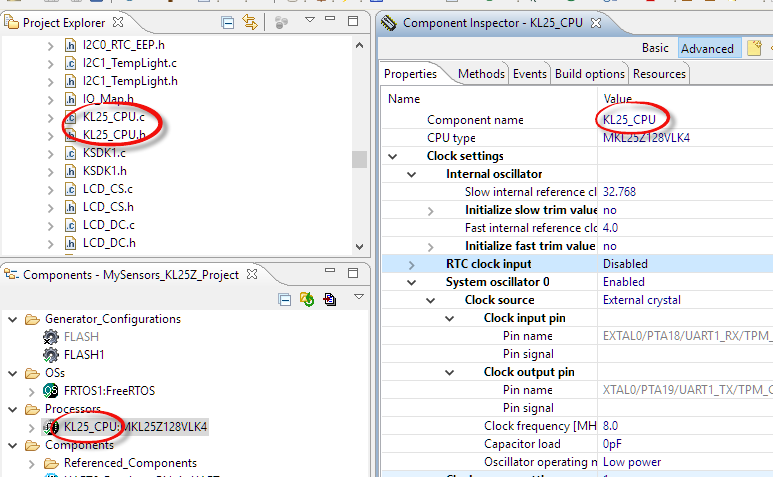Image resolution: width=773 pixels, height=477 pixels.
Task: Click the LCD_CS.c file icon
Action: coord(70,189)
